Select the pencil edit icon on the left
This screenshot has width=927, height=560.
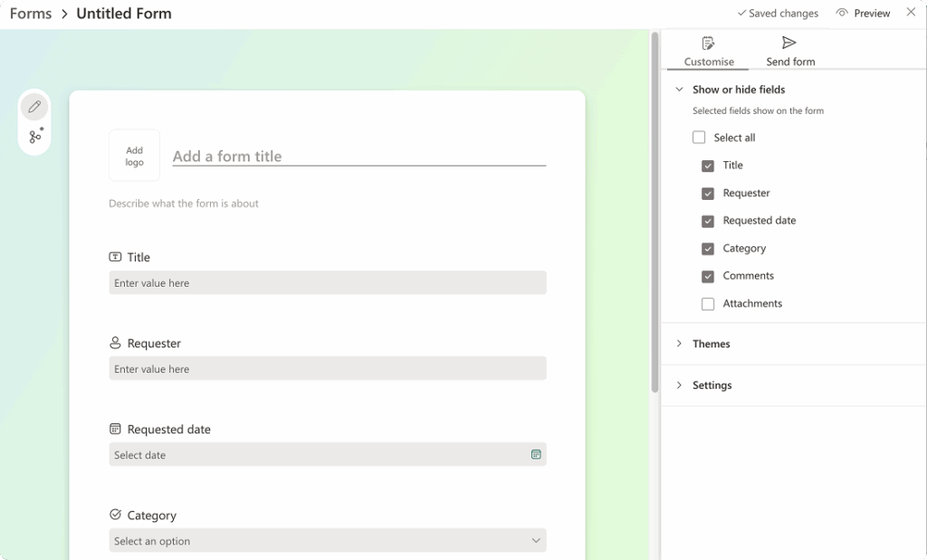pyautogui.click(x=34, y=106)
